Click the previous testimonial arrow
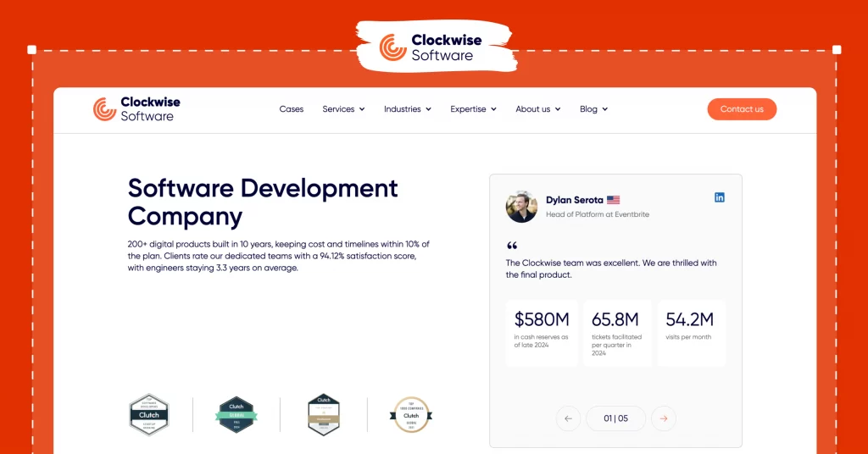Viewport: 868px width, 454px height. (x=568, y=418)
